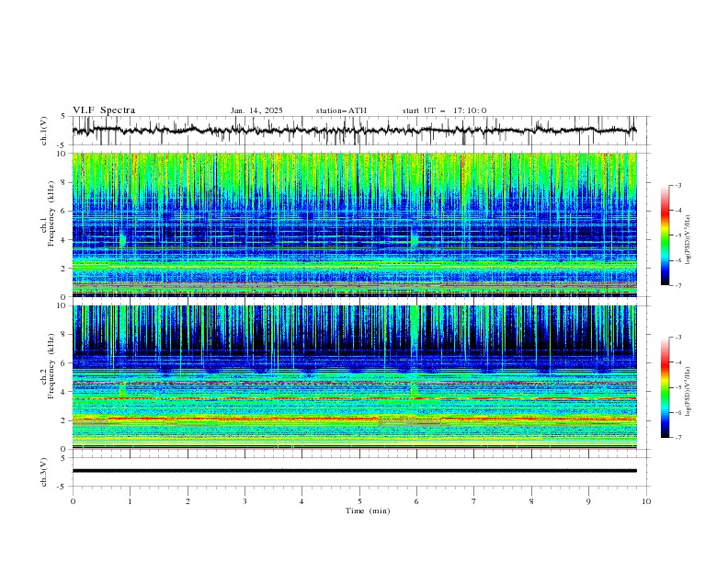Click the "Time (min)" x-axis label
This screenshot has height=563, width=728.
[x=368, y=511]
